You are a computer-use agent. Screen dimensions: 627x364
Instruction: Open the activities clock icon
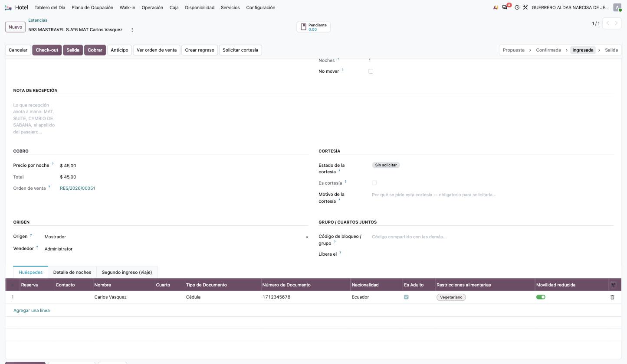tap(517, 7)
